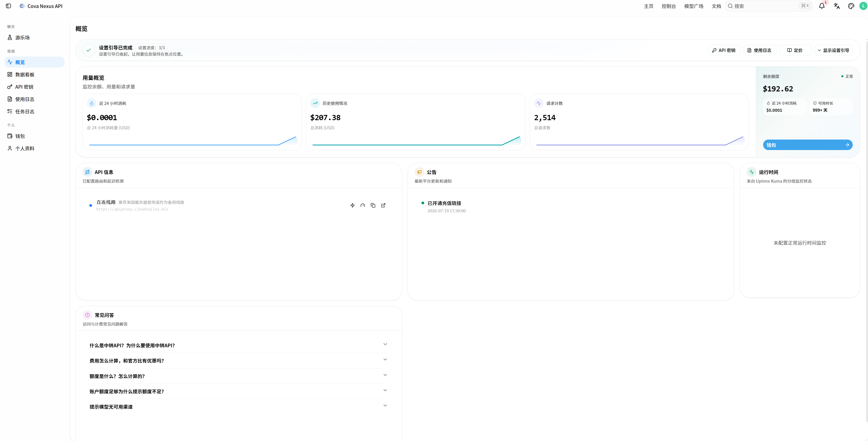This screenshot has width=868, height=441.
Task: Expand FAQ 什么是中转API？为什么要使用中转API?
Action: point(239,345)
